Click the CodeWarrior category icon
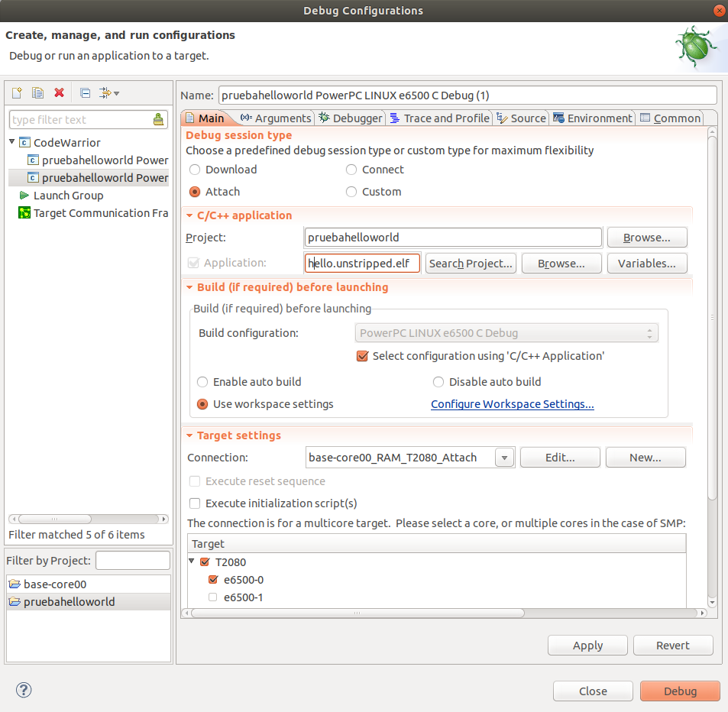 (24, 143)
